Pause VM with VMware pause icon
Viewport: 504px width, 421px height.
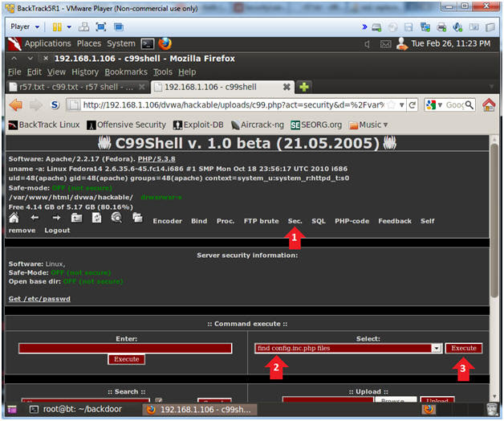(57, 27)
